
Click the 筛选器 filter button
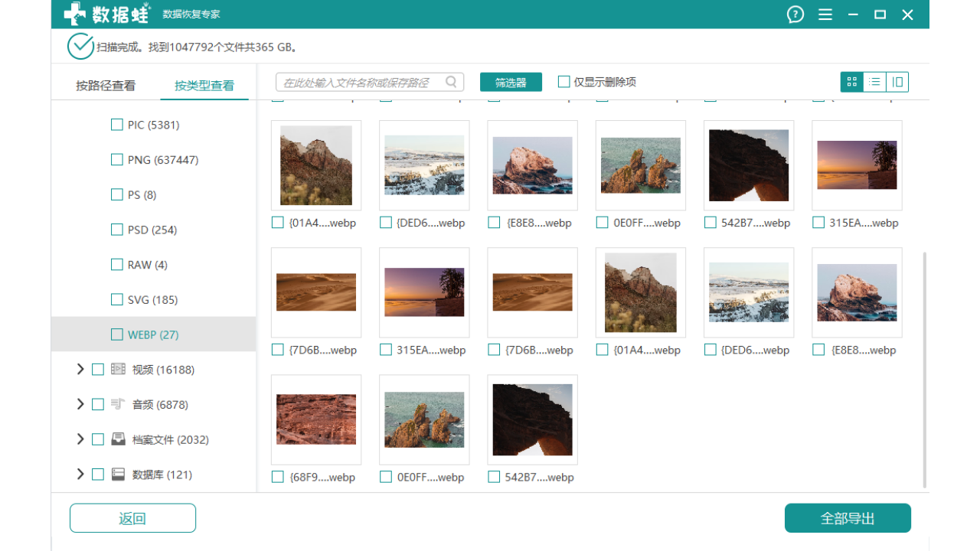[x=511, y=83]
